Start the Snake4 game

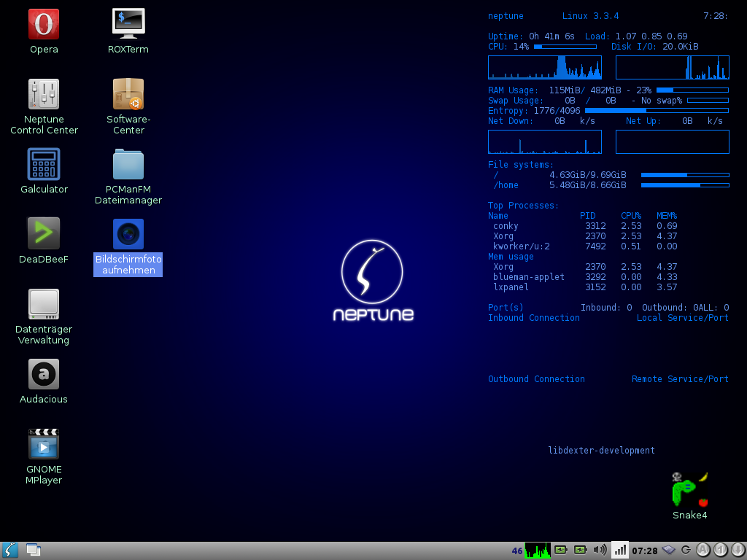(x=689, y=490)
